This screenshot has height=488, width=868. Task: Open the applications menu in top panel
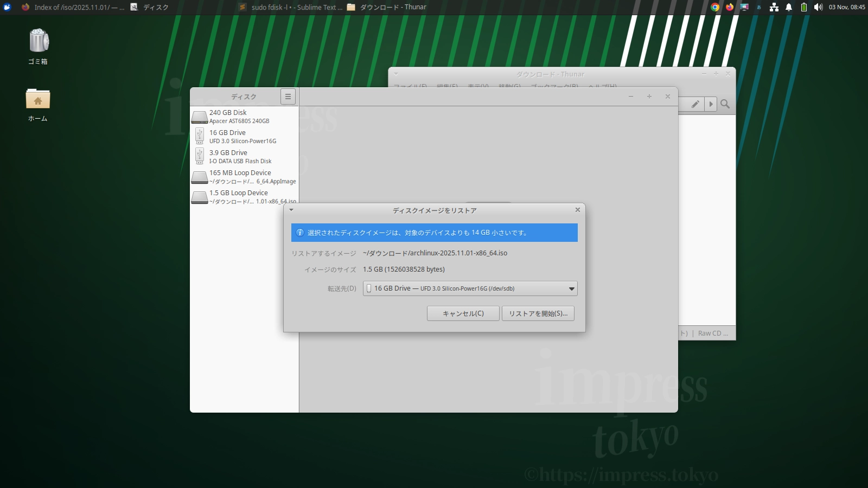tap(7, 7)
